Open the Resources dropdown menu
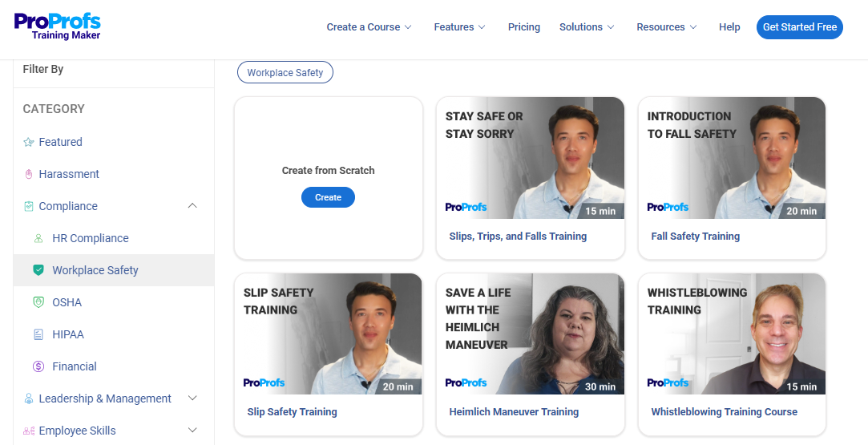Screen dimensions: 868x445 click(667, 27)
